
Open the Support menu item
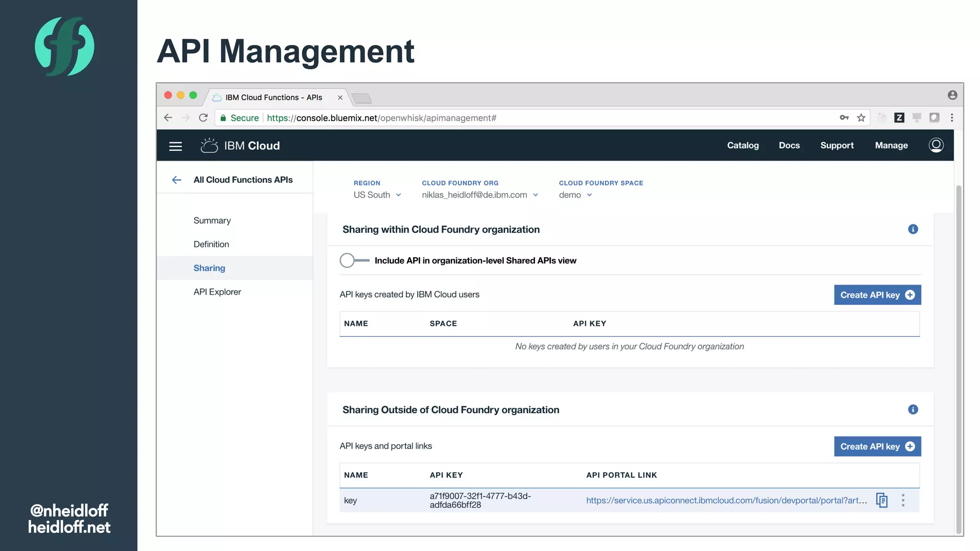point(837,145)
